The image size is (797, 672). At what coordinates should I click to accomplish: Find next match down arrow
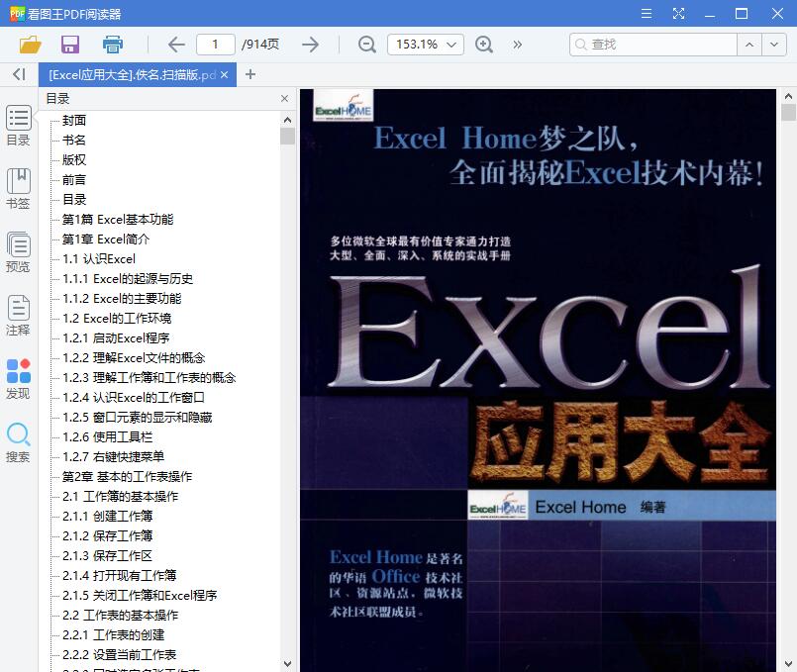point(774,45)
